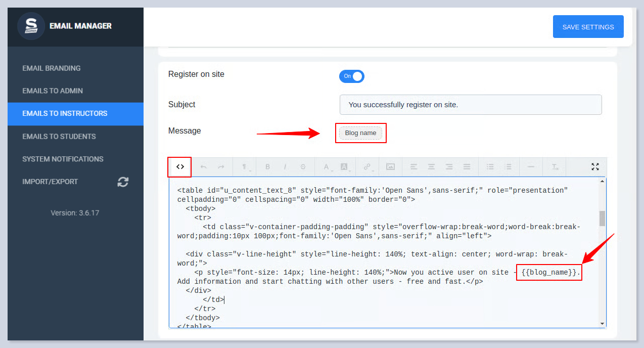
Task: Insert an image into the message
Action: tap(390, 167)
